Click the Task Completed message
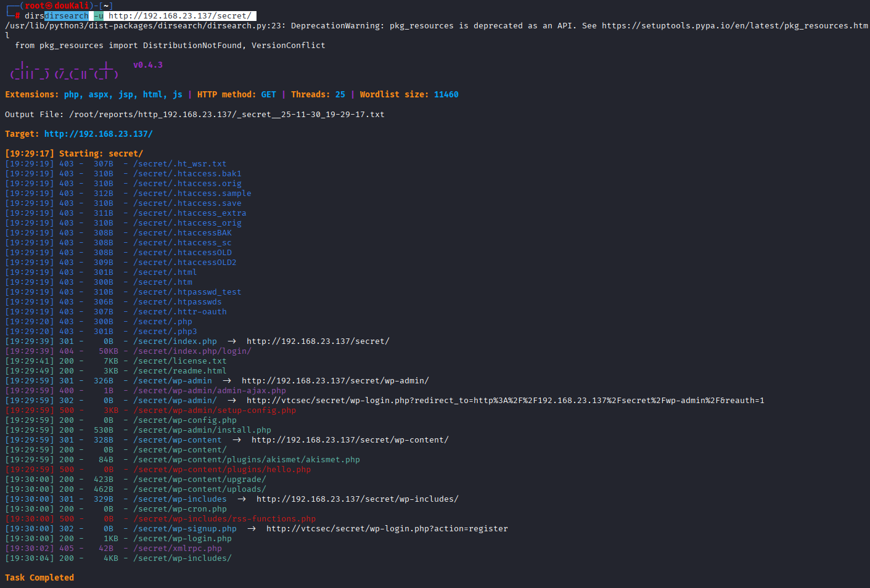Image resolution: width=870 pixels, height=588 pixels. coord(39,578)
